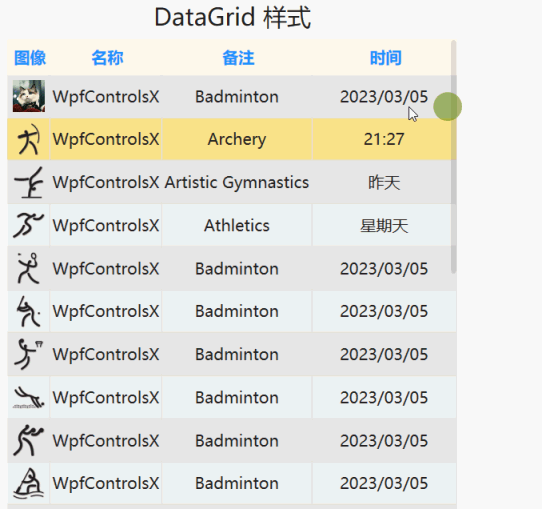The width and height of the screenshot is (542, 509).
Task: Select the Archery cell
Action: tap(237, 139)
